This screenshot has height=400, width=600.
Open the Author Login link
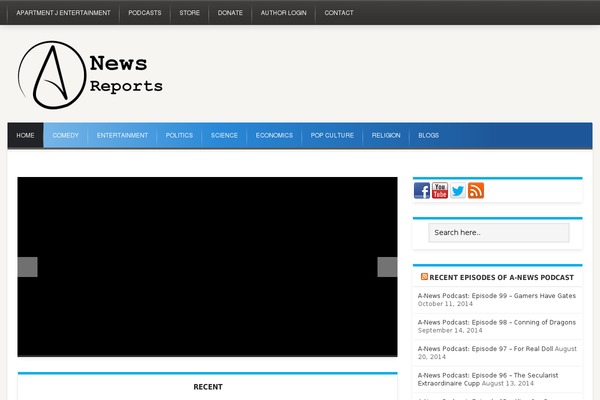point(284,13)
